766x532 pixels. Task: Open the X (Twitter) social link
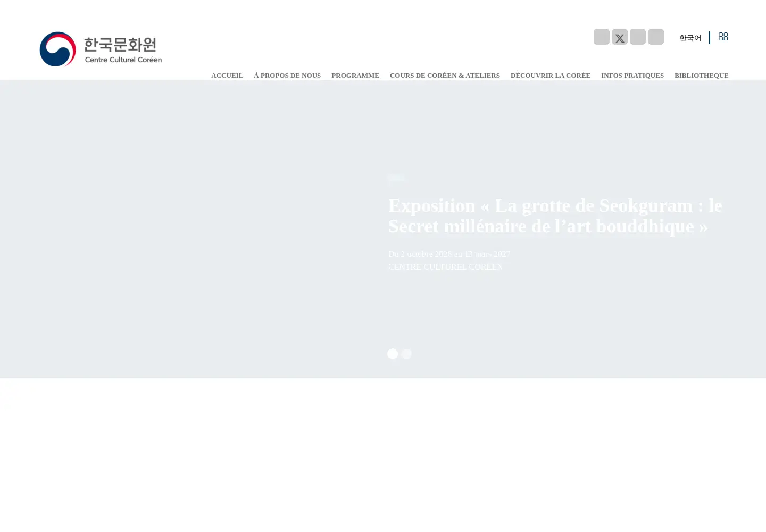coord(620,37)
